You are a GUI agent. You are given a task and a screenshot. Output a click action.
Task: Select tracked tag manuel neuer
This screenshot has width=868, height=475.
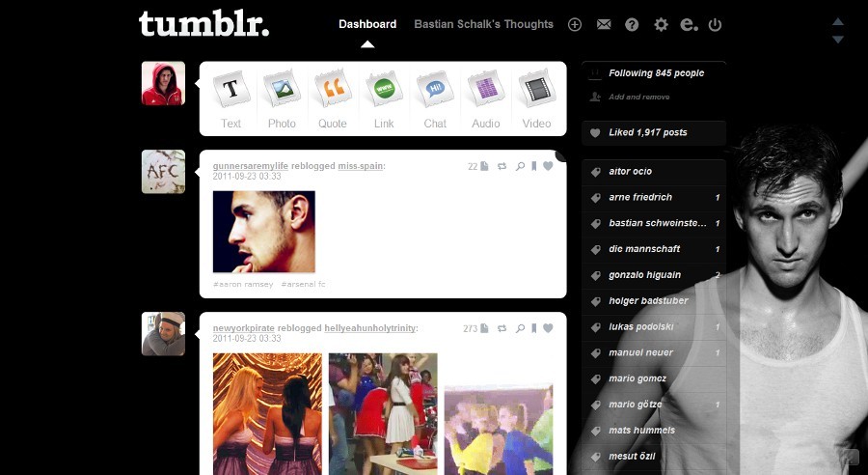(654, 352)
